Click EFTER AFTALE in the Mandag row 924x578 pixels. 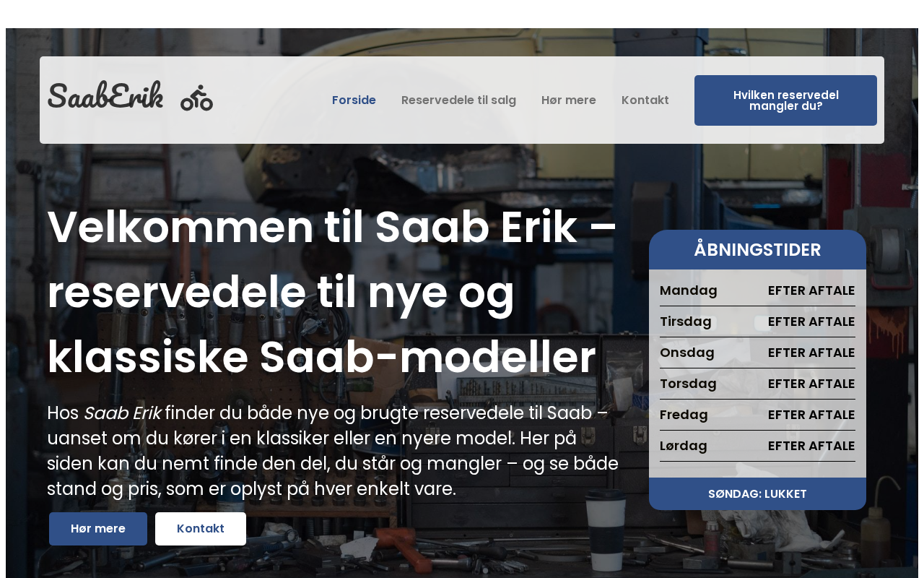pos(811,290)
